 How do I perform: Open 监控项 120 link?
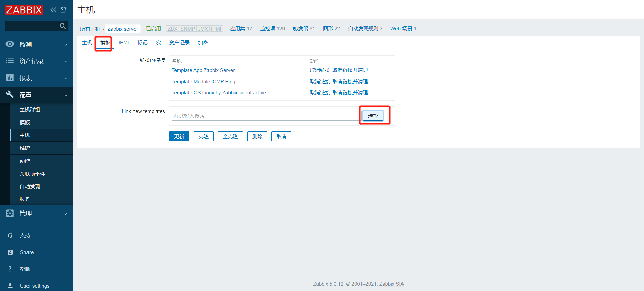click(x=273, y=29)
